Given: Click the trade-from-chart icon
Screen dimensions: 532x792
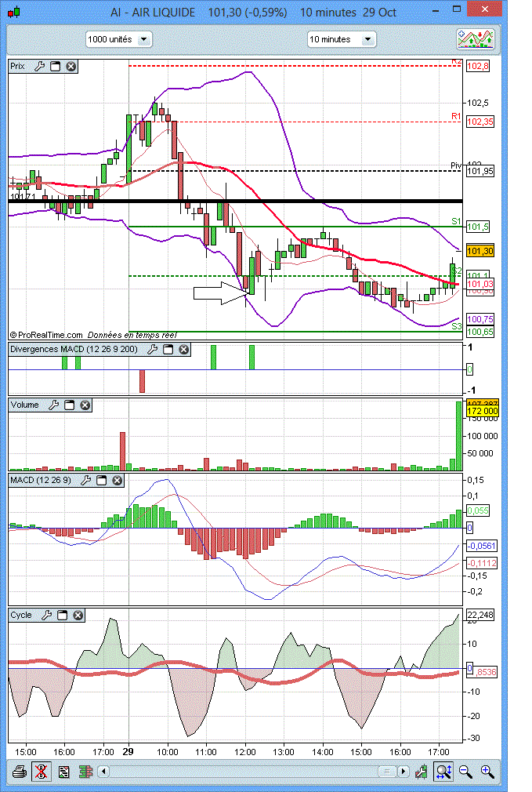Looking at the screenshot, I should 422,772.
